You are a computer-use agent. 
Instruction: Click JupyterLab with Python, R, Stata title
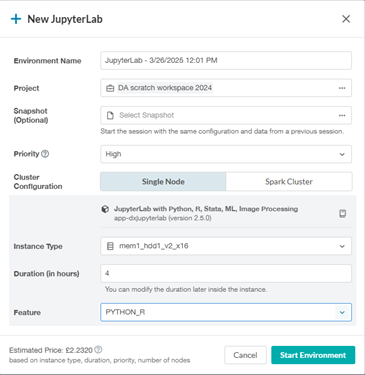pyautogui.click(x=206, y=209)
